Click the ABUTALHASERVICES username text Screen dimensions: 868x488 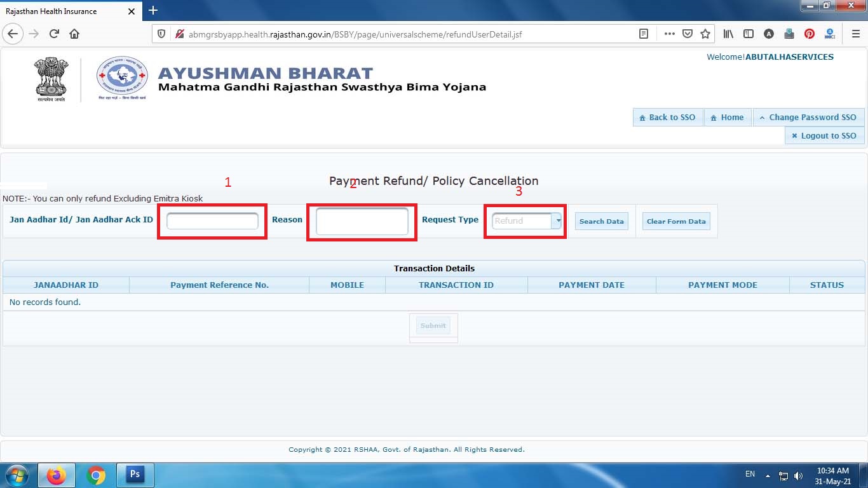click(x=789, y=57)
